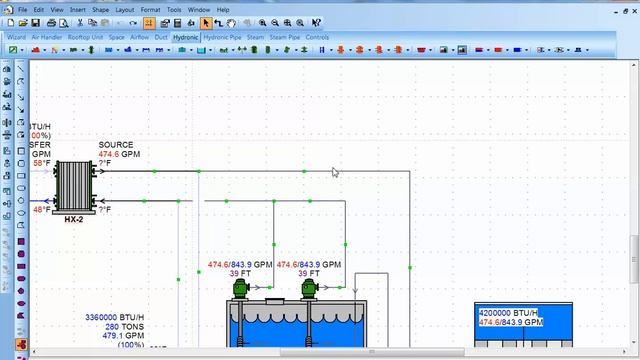Select the straight line drawing tool

(21, 69)
